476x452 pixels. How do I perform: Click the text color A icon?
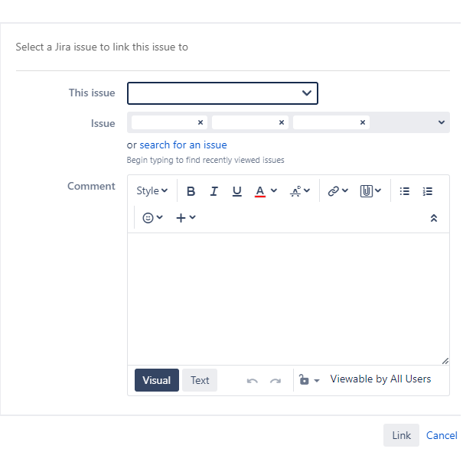260,191
